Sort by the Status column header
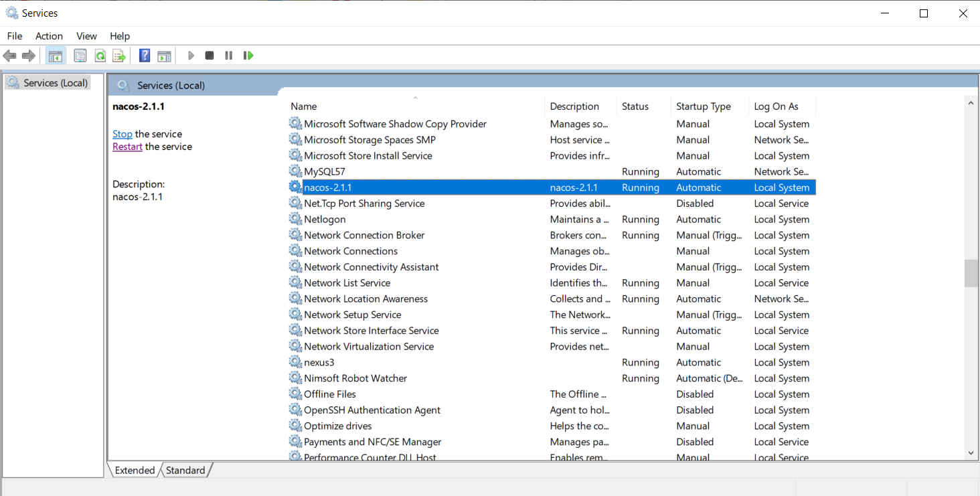The height and width of the screenshot is (496, 980). click(644, 106)
